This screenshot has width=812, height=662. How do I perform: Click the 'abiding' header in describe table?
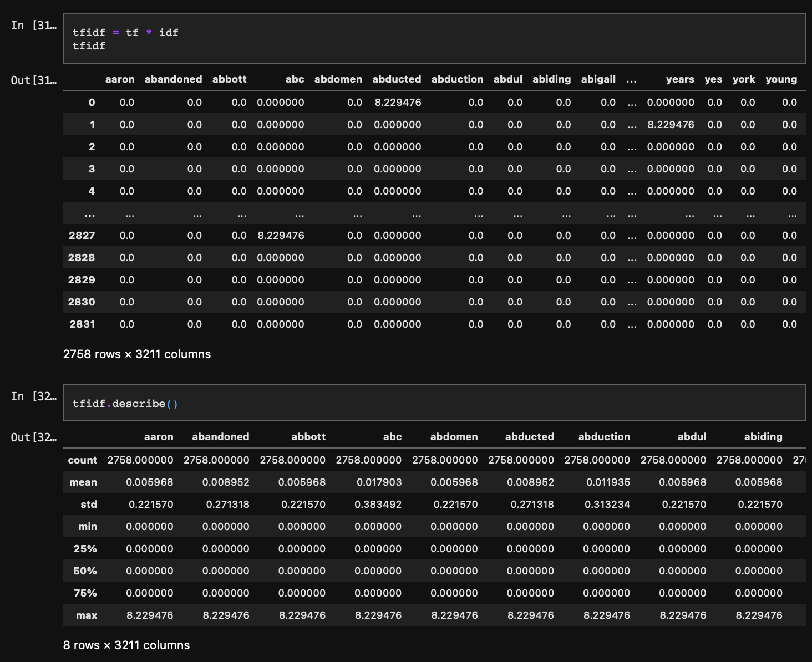pos(763,437)
